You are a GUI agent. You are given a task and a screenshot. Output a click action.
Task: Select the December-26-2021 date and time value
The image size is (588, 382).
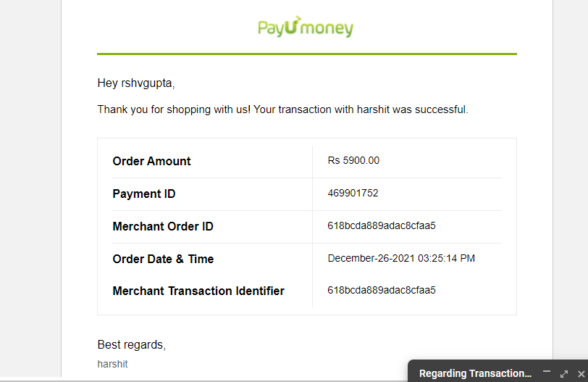click(x=401, y=258)
